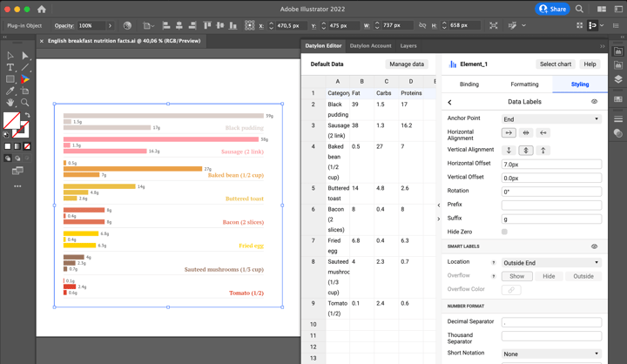
Task: Open the Datylon Help button
Action: point(590,64)
